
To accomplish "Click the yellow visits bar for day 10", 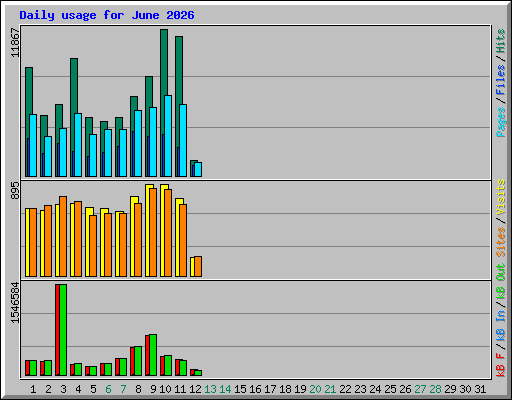I will pos(162,230).
